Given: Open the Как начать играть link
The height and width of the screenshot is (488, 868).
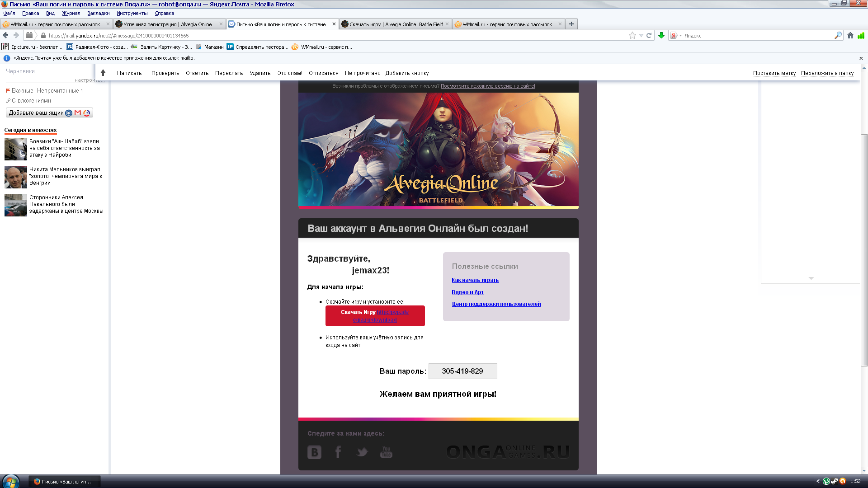Looking at the screenshot, I should click(475, 280).
